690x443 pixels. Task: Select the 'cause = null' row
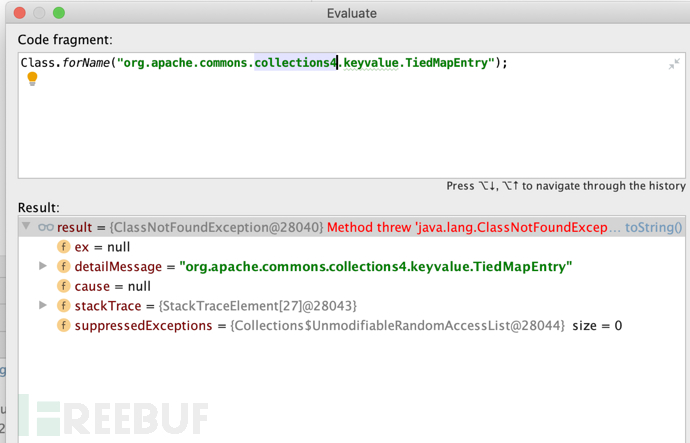(352, 286)
